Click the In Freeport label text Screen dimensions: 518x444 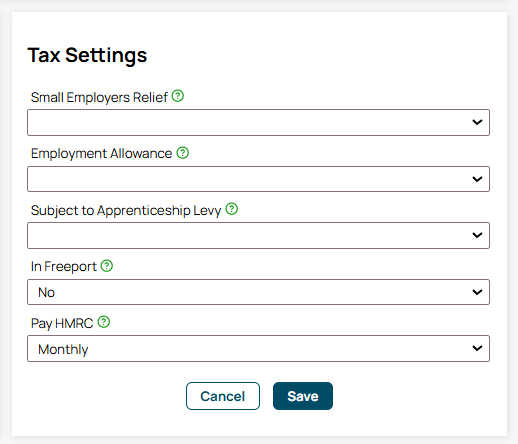click(64, 267)
